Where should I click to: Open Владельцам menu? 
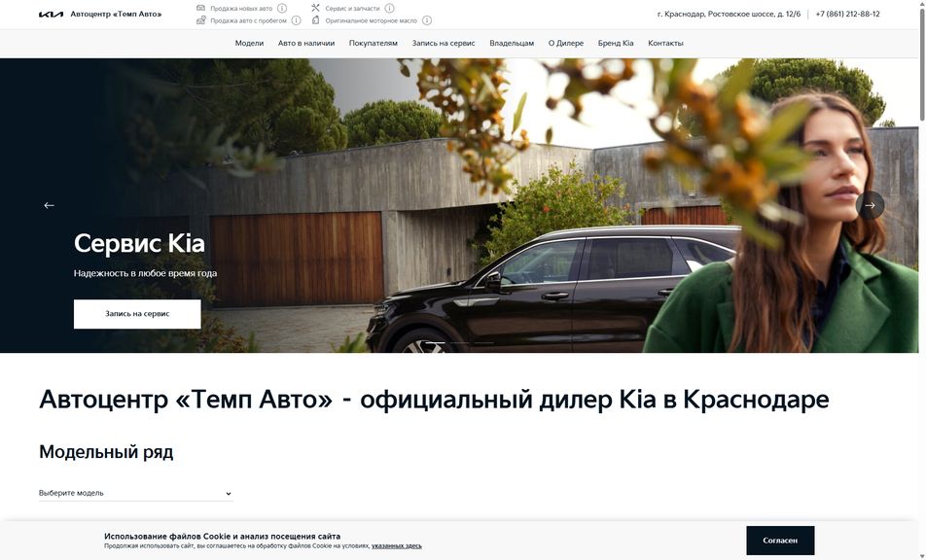pyautogui.click(x=512, y=43)
